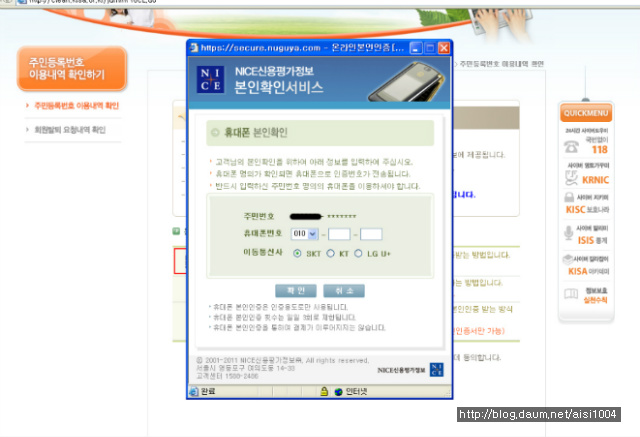Open 회원탈퇴 요청내역 확인 menu item
640x437 pixels.
[70, 130]
